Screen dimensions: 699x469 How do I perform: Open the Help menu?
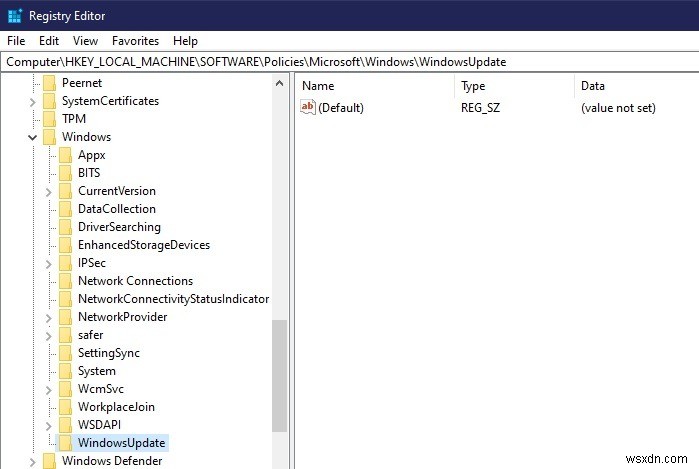coord(185,41)
